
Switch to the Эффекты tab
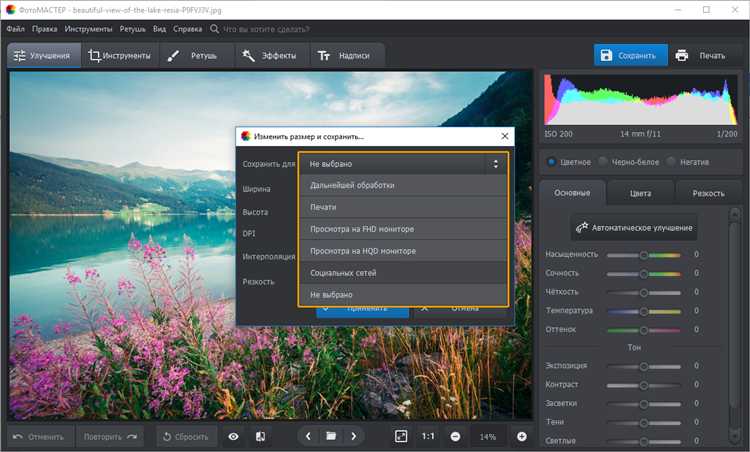tap(271, 56)
